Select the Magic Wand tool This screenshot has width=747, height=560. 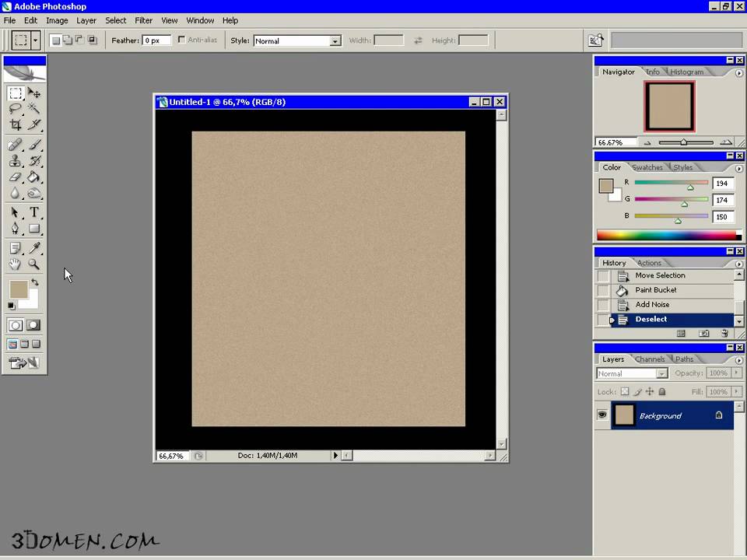click(x=33, y=109)
